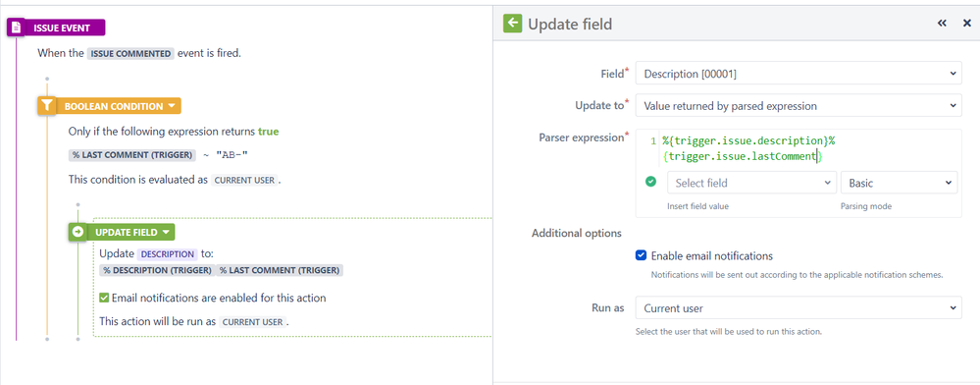Open the Parsing mode Basic dropdown
The image size is (980, 385).
(x=899, y=184)
